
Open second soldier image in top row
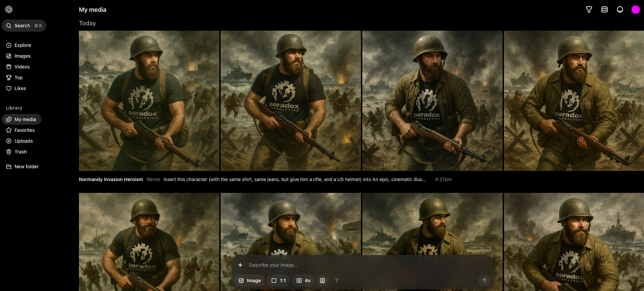[x=291, y=101]
